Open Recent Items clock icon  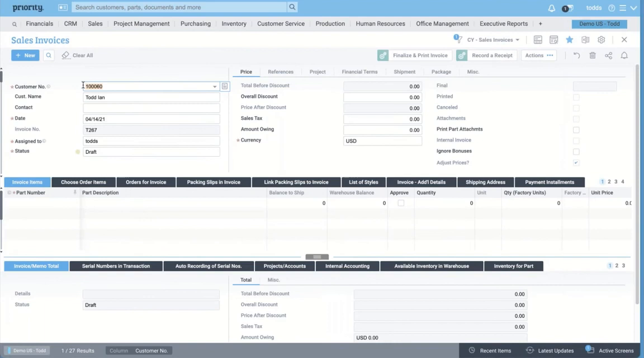[472, 350]
